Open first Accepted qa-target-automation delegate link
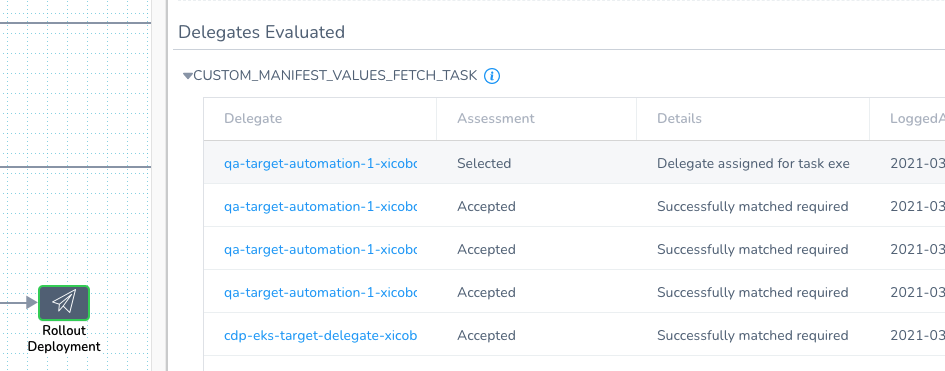The height and width of the screenshot is (371, 945). (320, 207)
